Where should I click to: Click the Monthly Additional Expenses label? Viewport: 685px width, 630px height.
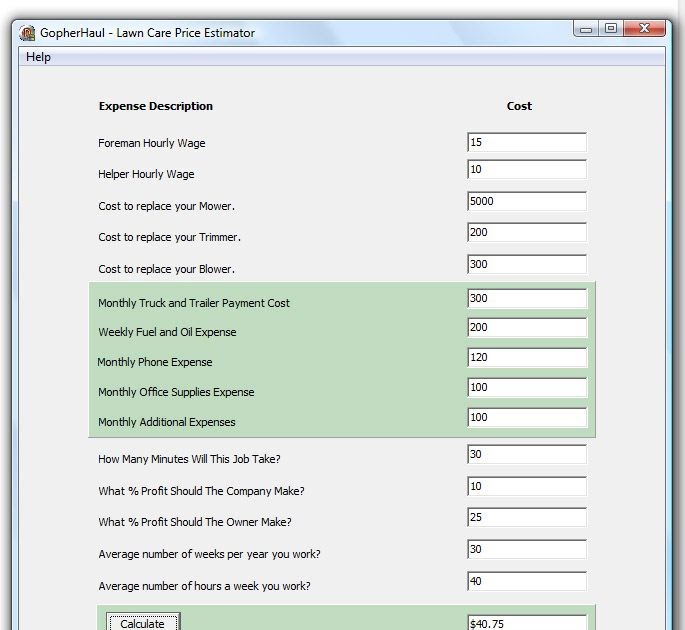[167, 422]
